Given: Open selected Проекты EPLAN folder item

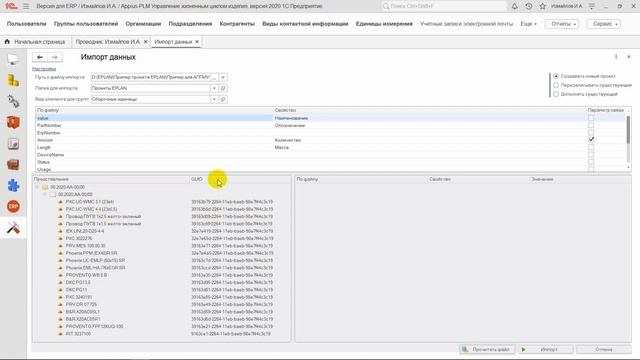Looking at the screenshot, I should [x=223, y=88].
